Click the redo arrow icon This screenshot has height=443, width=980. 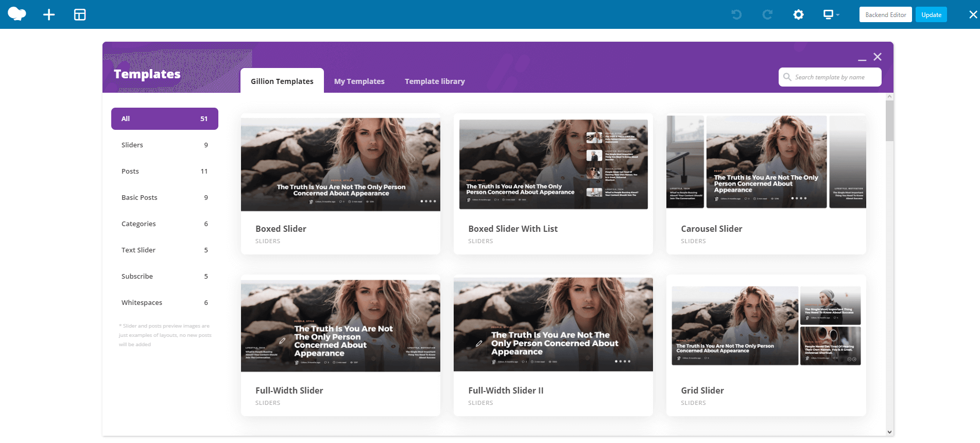point(767,14)
